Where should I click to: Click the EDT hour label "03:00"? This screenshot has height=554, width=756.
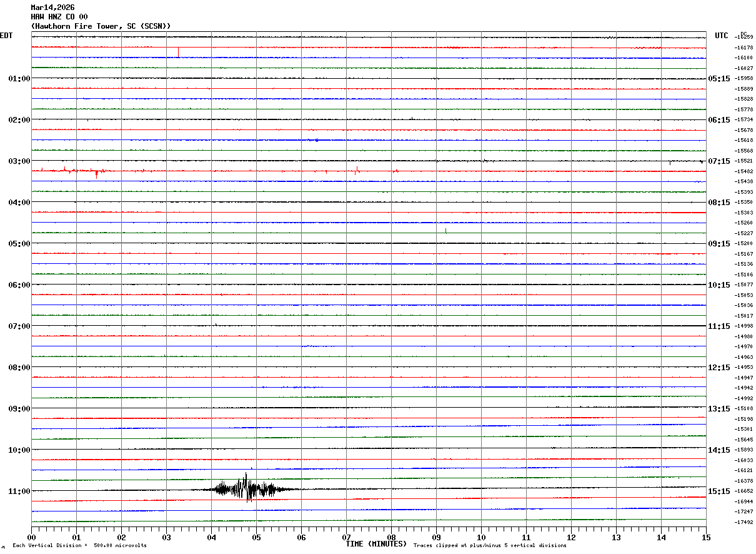coord(19,161)
